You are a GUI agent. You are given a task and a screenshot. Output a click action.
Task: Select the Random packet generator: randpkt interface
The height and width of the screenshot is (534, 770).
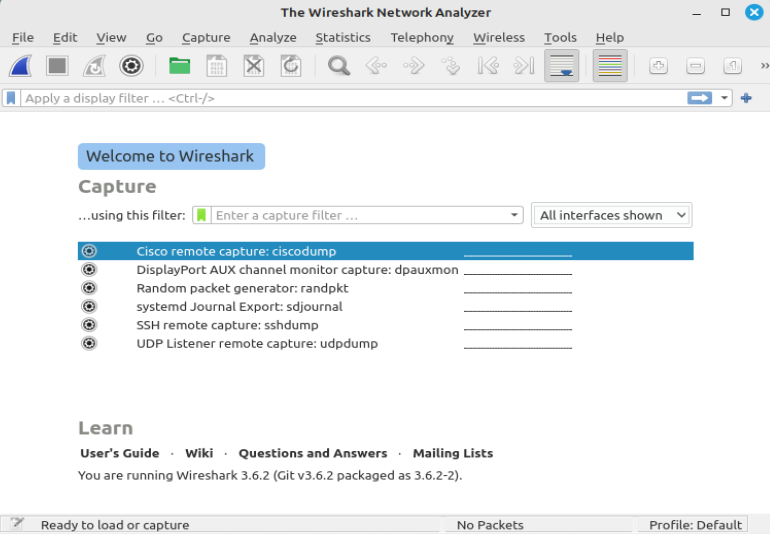tap(242, 288)
